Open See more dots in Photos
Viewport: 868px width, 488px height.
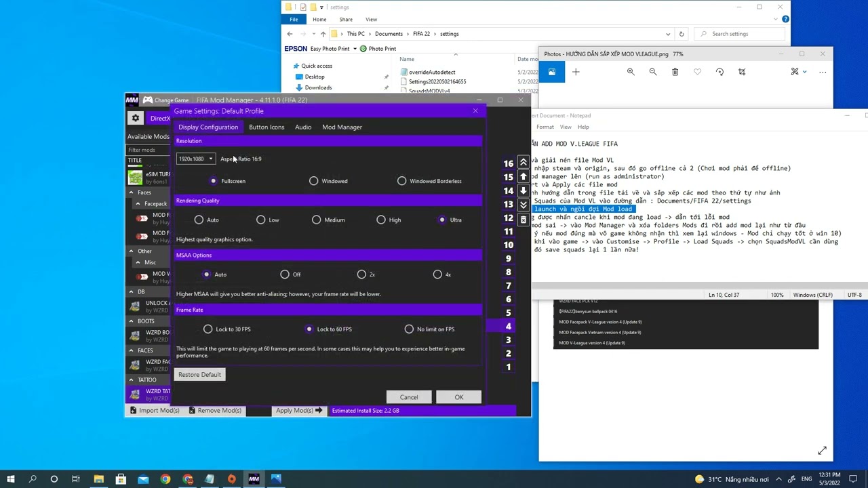(x=823, y=72)
